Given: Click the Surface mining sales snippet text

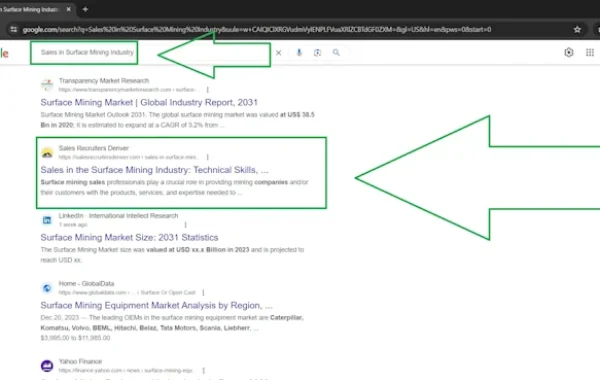Looking at the screenshot, I should (174, 187).
